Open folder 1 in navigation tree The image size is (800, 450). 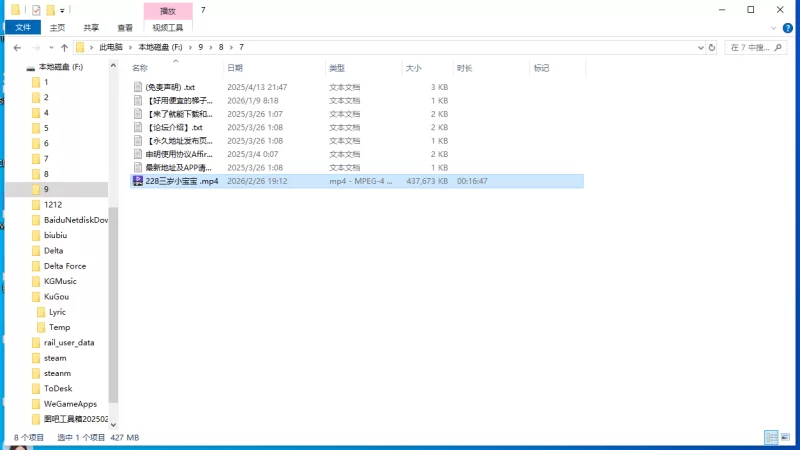coord(46,82)
